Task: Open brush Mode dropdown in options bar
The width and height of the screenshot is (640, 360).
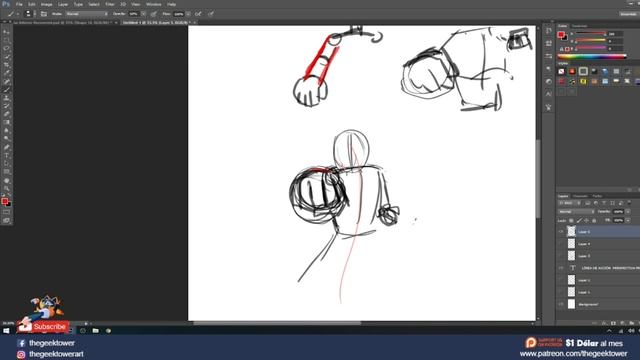Action: pos(87,14)
